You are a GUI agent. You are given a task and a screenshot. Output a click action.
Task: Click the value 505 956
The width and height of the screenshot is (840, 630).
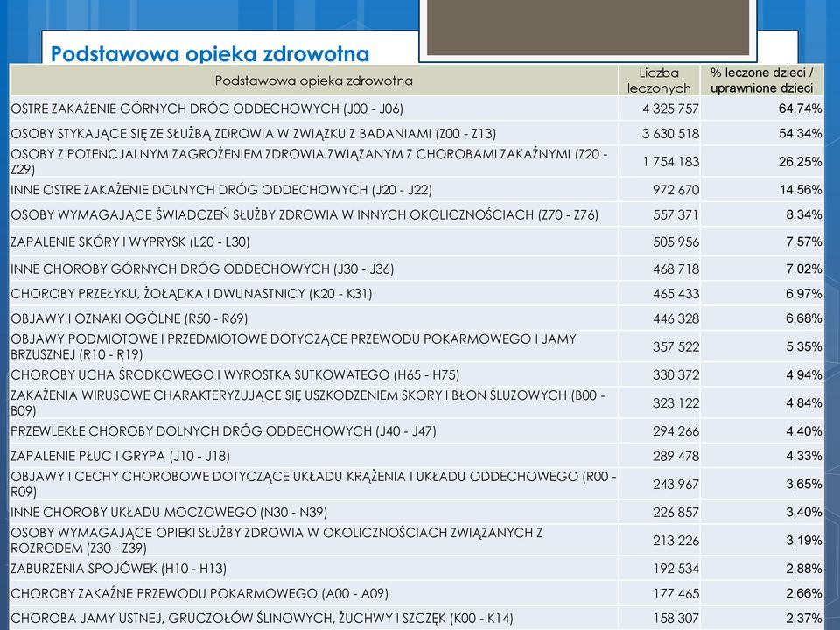[x=675, y=242]
